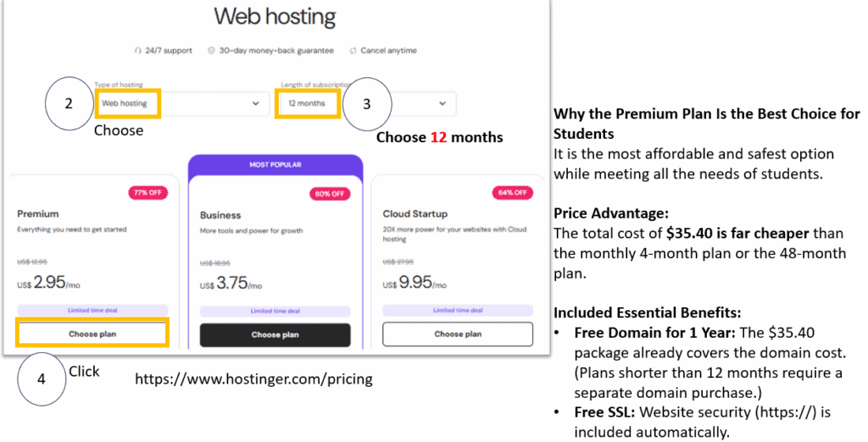Expand the subscription length chevron arrow
This screenshot has height=442, width=868.
pyautogui.click(x=442, y=103)
